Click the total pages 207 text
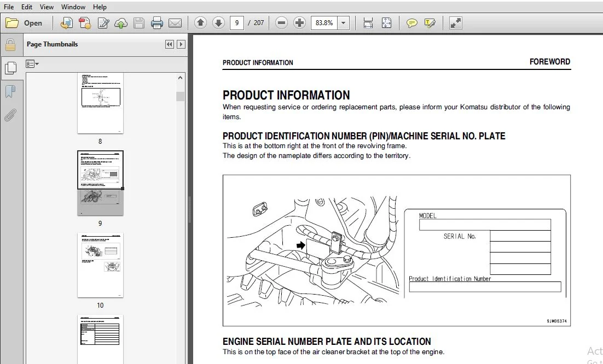Viewport: 603px width, 364px height. (259, 23)
